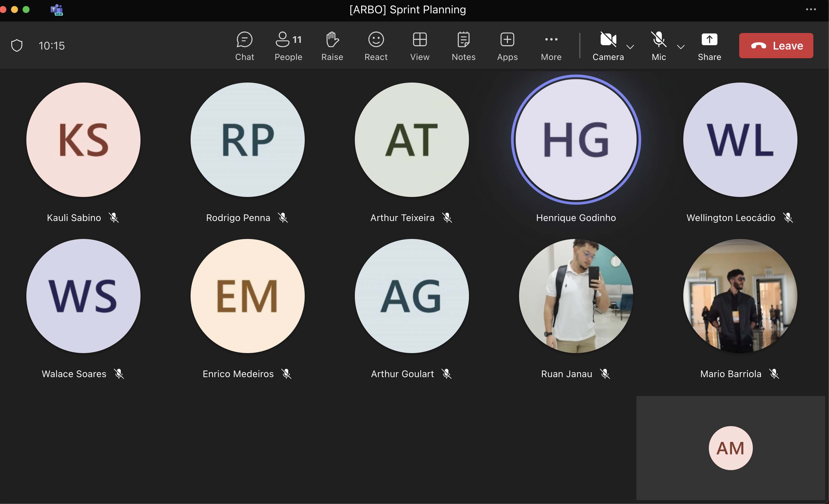829x504 pixels.
Task: Open the Chat panel
Action: click(x=244, y=46)
